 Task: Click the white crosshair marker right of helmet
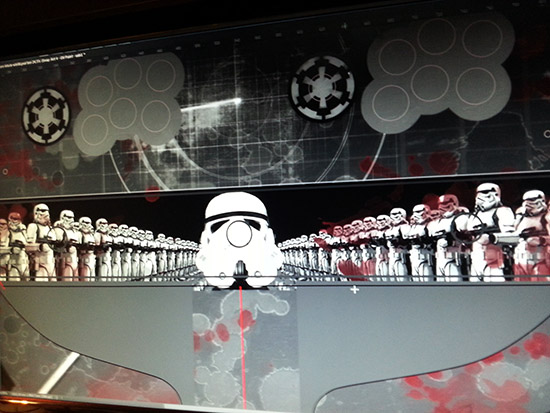click(355, 290)
